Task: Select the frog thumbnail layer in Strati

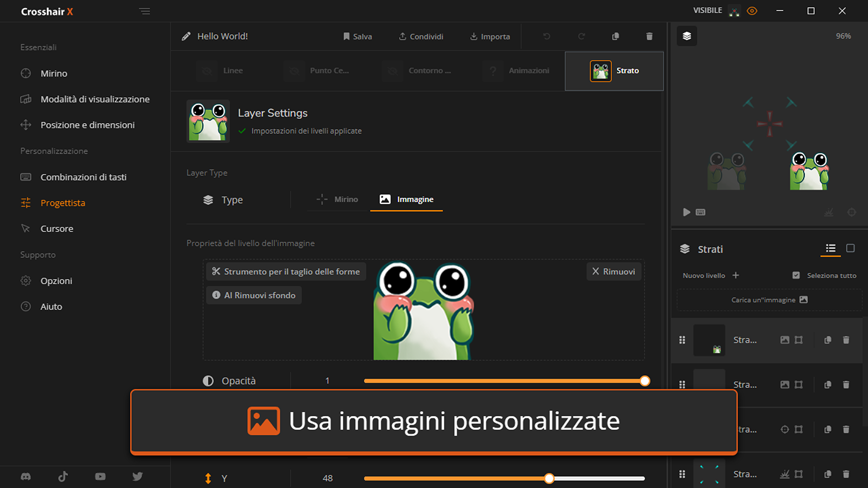Action: point(709,340)
